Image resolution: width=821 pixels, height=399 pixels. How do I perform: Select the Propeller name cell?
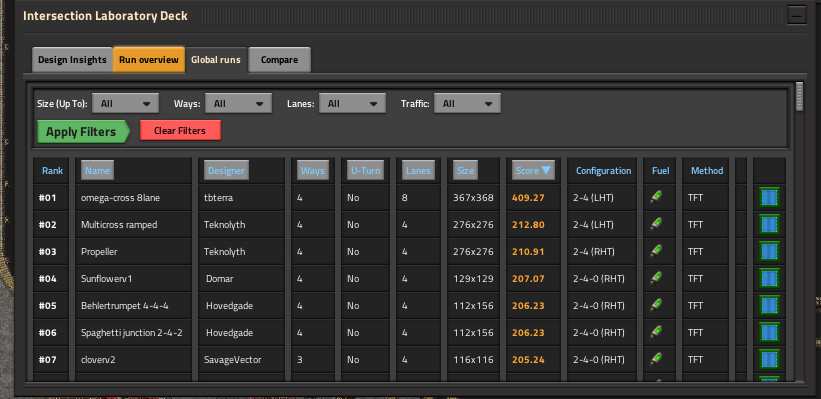pos(134,251)
